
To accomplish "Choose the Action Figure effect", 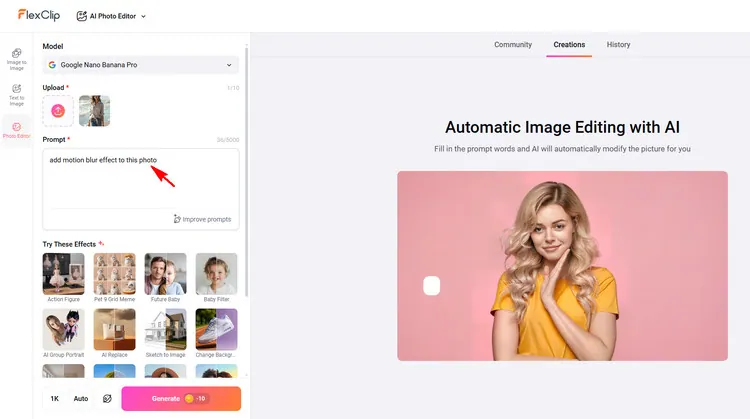I will tap(63, 274).
